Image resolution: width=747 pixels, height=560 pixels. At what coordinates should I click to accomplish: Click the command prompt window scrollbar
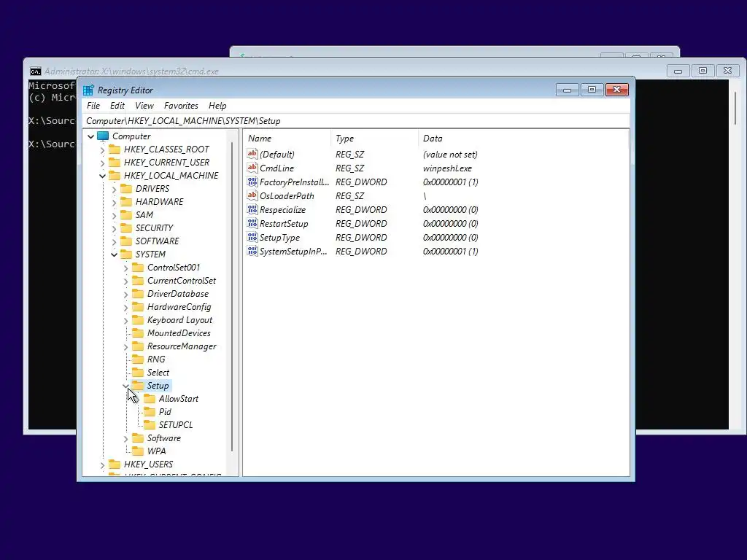pyautogui.click(x=736, y=108)
